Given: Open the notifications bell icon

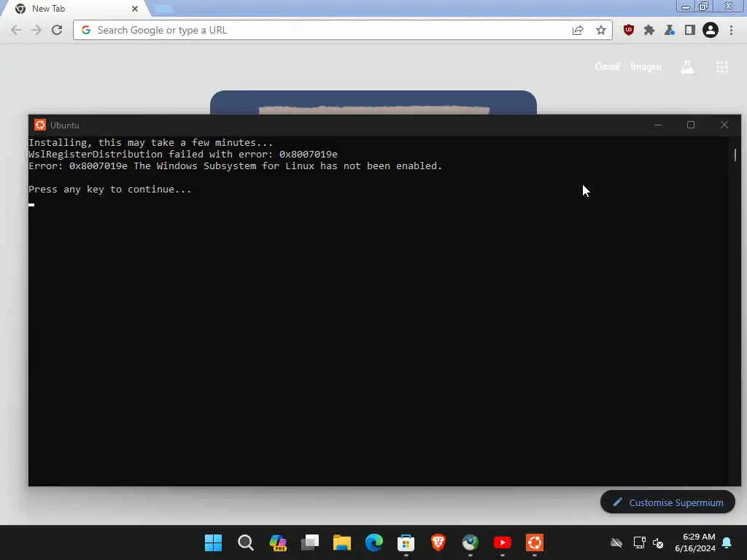Looking at the screenshot, I should pos(727,542).
